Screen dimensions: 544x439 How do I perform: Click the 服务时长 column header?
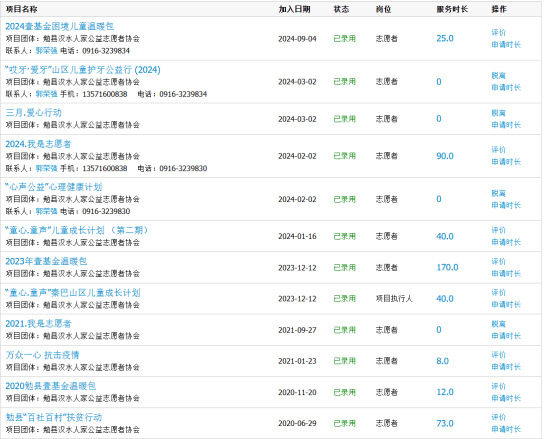pyautogui.click(x=452, y=9)
